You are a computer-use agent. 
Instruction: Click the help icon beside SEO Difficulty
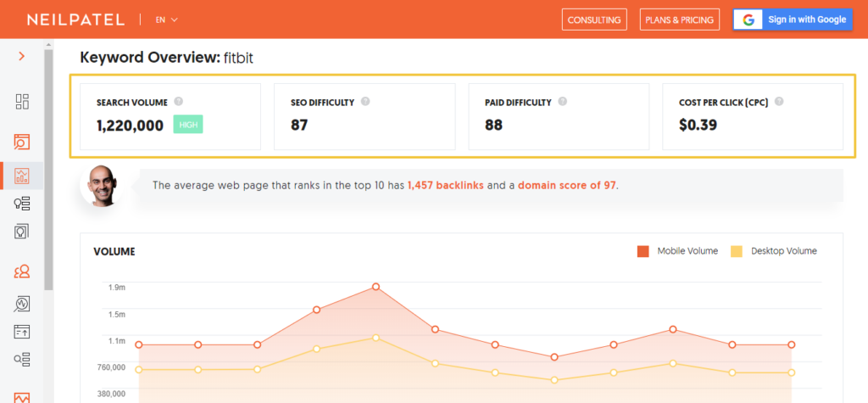pyautogui.click(x=365, y=102)
